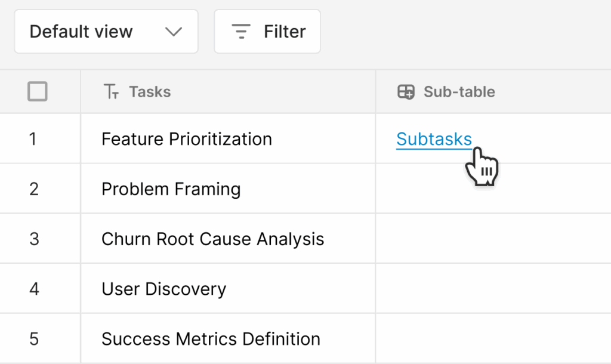Click the Feature Prioritization task cell
611x364 pixels.
point(187,139)
